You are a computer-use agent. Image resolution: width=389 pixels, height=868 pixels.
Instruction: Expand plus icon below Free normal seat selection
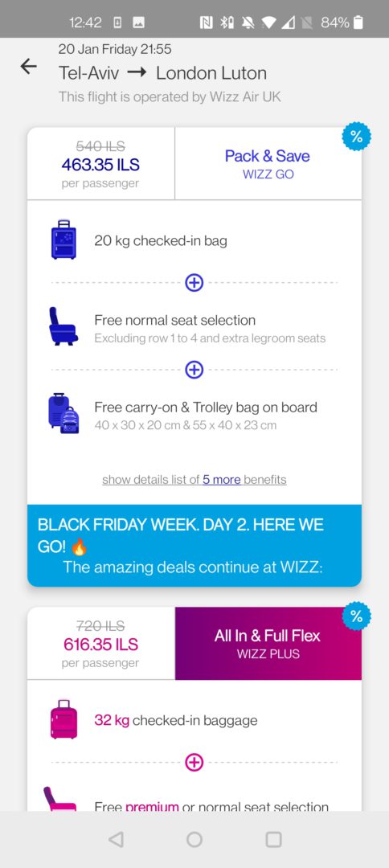pos(194,369)
